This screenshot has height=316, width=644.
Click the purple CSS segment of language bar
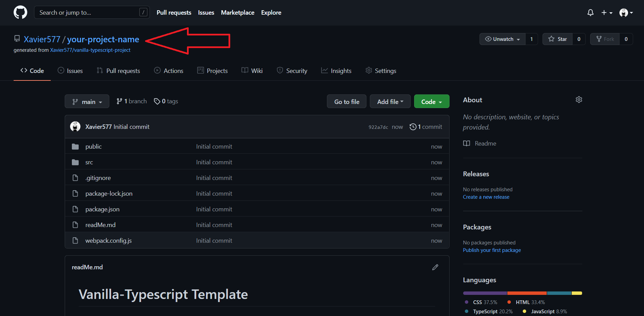(x=485, y=293)
